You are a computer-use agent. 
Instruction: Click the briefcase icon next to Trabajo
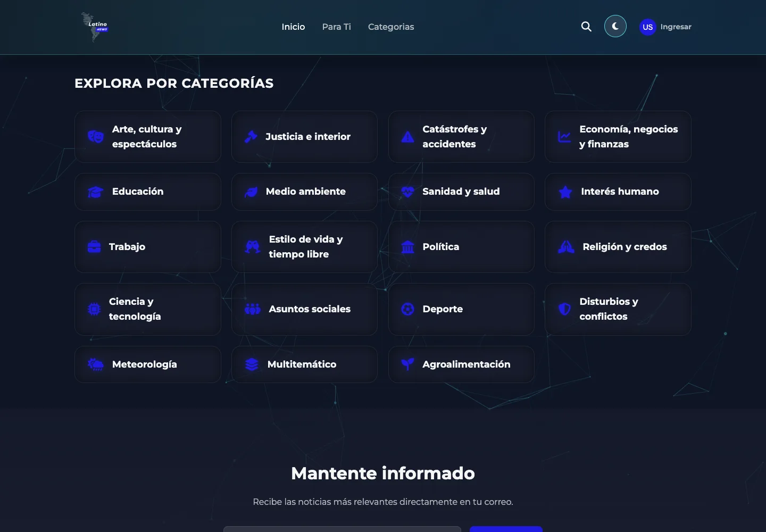click(x=94, y=247)
